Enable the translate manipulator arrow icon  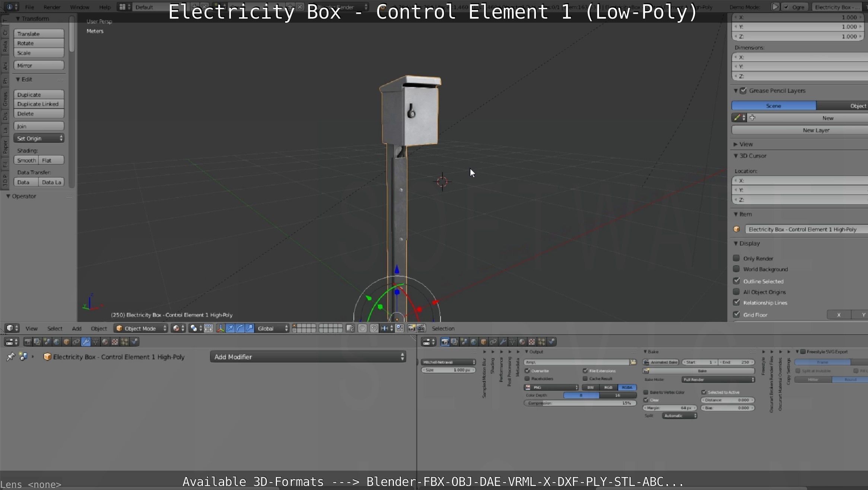click(x=230, y=328)
